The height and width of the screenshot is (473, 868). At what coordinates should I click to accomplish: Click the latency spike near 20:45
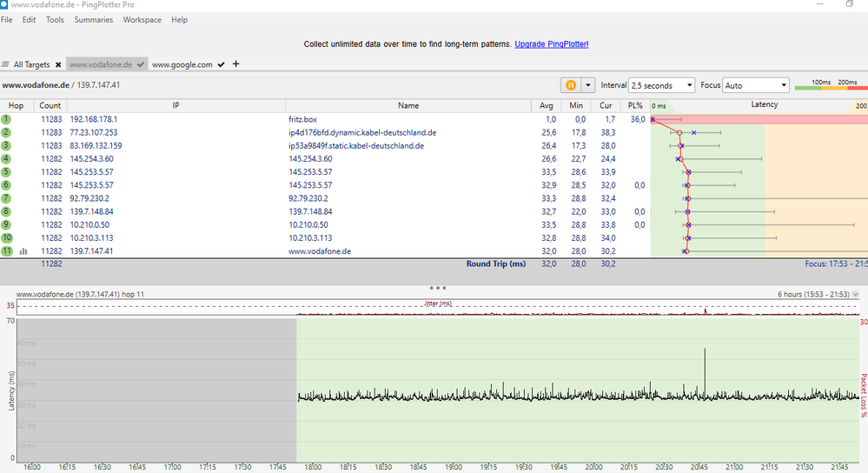705,372
